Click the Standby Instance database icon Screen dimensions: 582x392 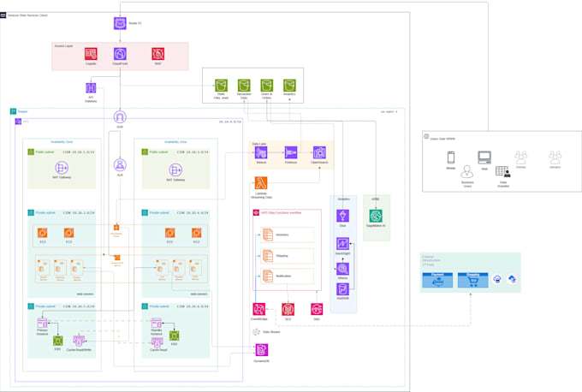point(157,323)
